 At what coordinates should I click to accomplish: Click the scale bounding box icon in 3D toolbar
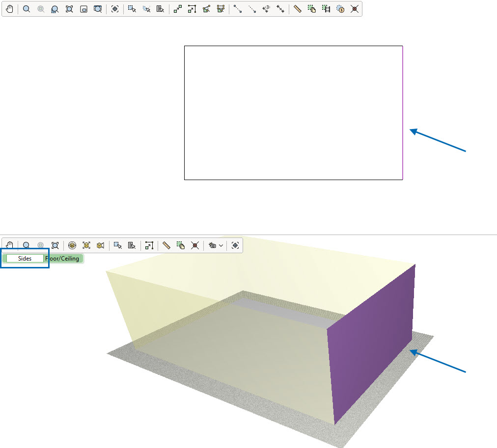point(149,245)
